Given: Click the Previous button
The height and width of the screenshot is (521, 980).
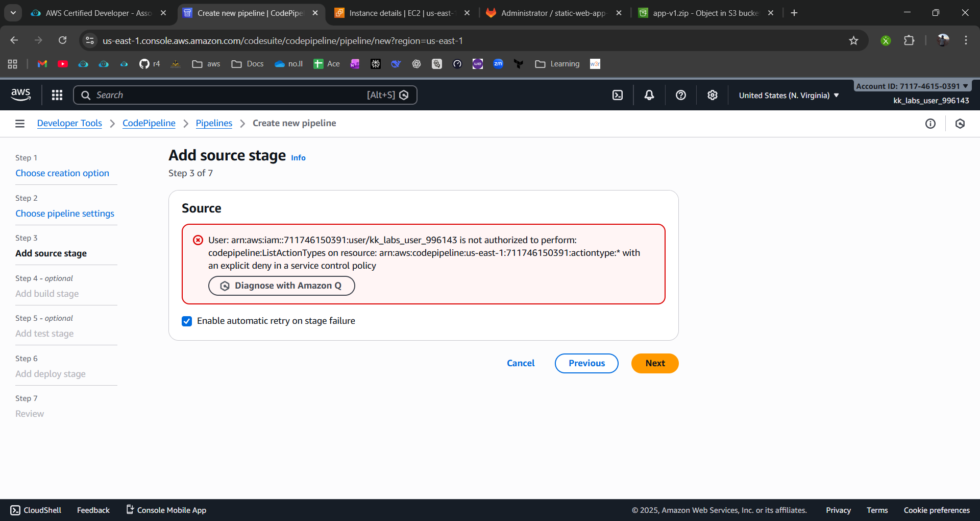Looking at the screenshot, I should tap(586, 363).
